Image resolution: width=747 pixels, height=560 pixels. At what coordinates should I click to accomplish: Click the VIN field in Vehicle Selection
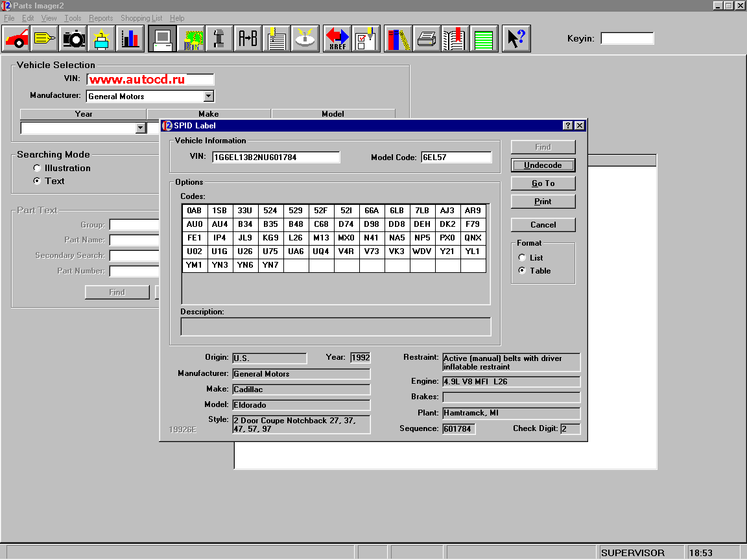[150, 79]
